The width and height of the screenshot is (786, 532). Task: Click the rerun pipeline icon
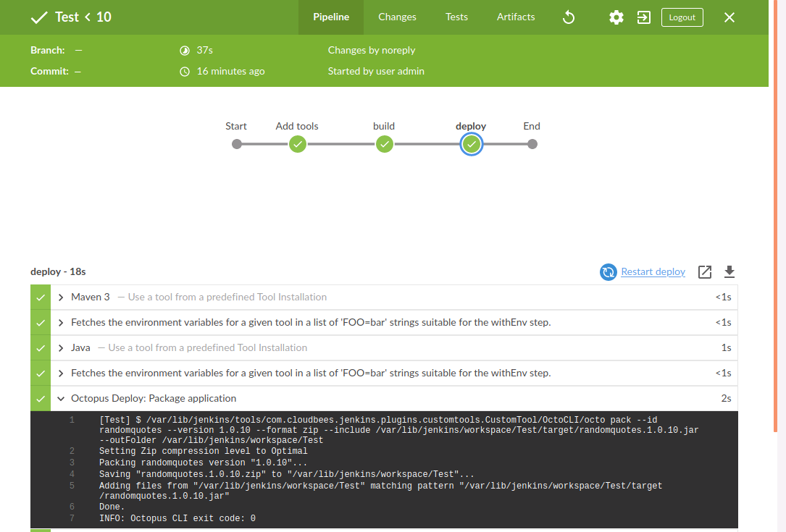point(569,17)
